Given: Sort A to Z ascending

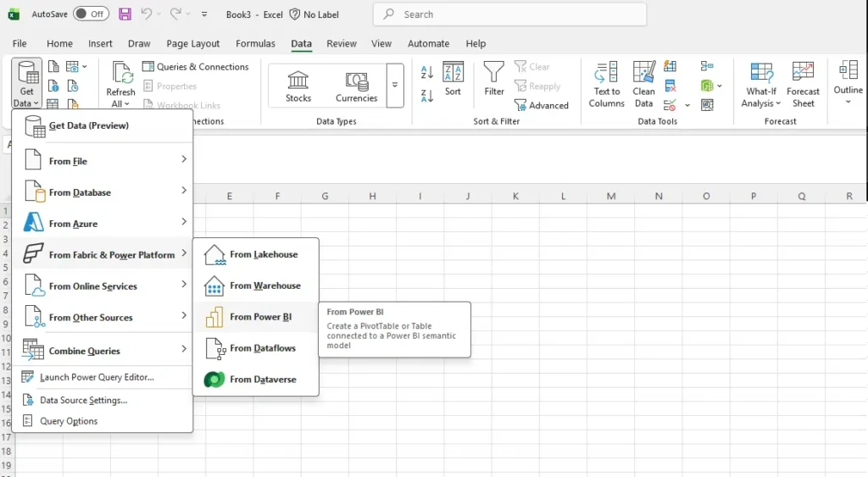Looking at the screenshot, I should pos(427,72).
